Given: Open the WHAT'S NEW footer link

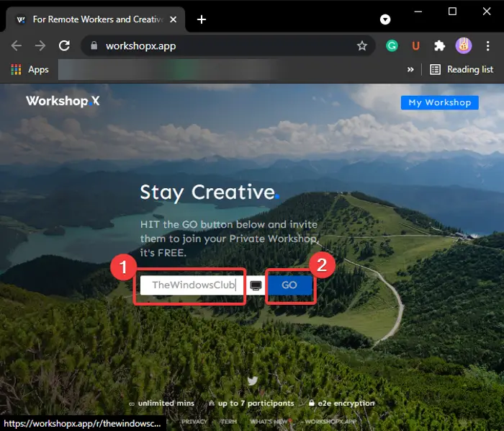Looking at the screenshot, I should 269,422.
